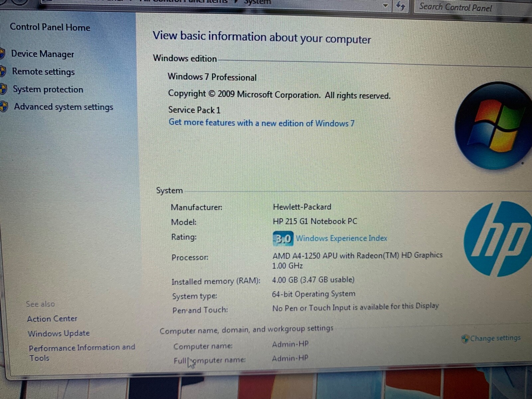The height and width of the screenshot is (399, 532).
Task: Click shield icon beside Advanced system settings
Action: point(4,106)
